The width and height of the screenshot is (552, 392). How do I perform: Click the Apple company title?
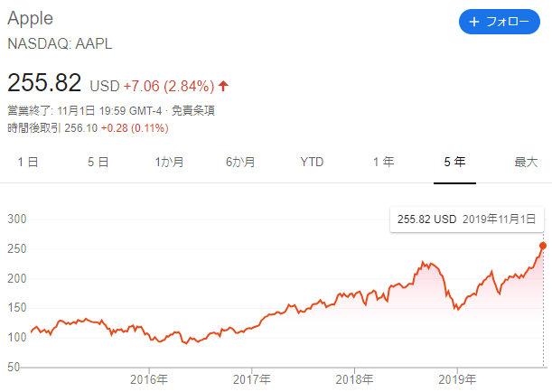point(31,19)
